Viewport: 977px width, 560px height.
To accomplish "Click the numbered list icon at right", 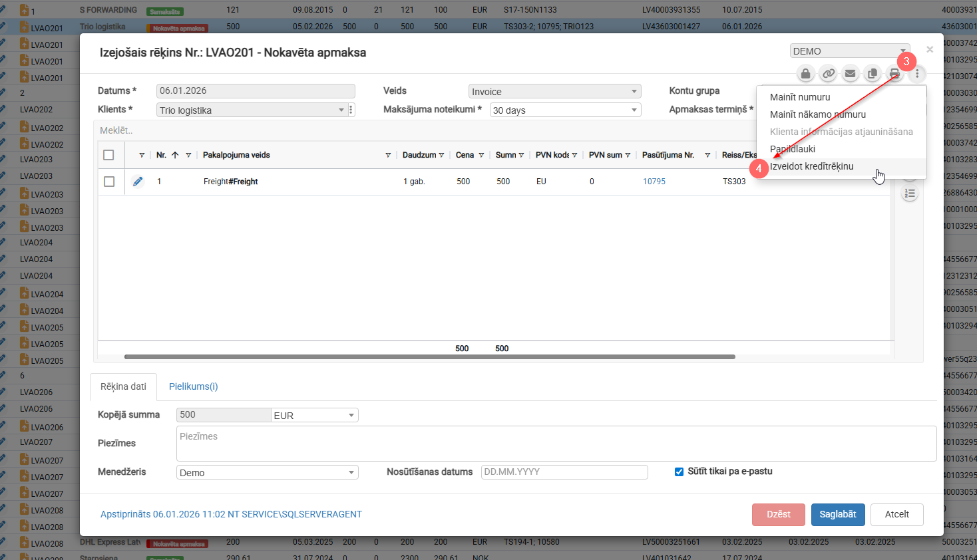I will (x=910, y=194).
